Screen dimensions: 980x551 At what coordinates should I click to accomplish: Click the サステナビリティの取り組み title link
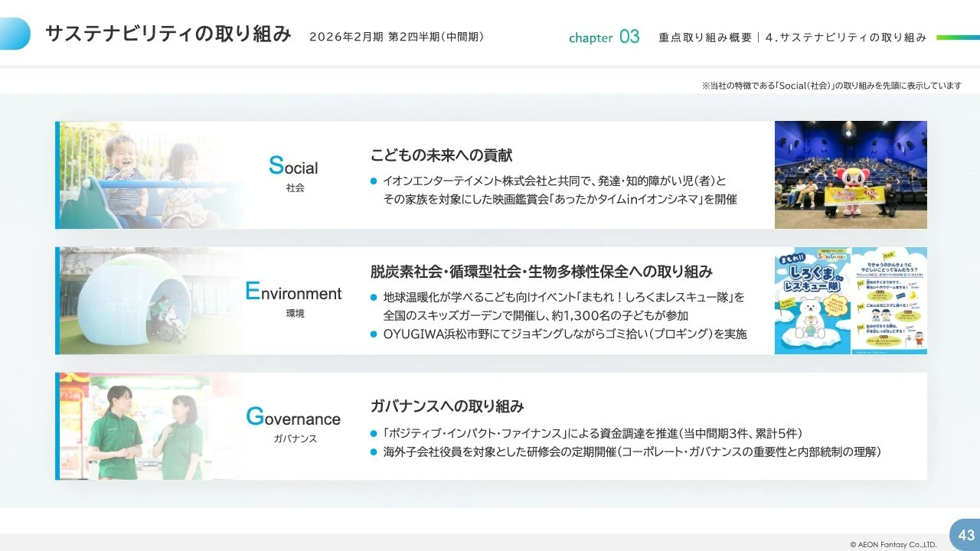(169, 34)
